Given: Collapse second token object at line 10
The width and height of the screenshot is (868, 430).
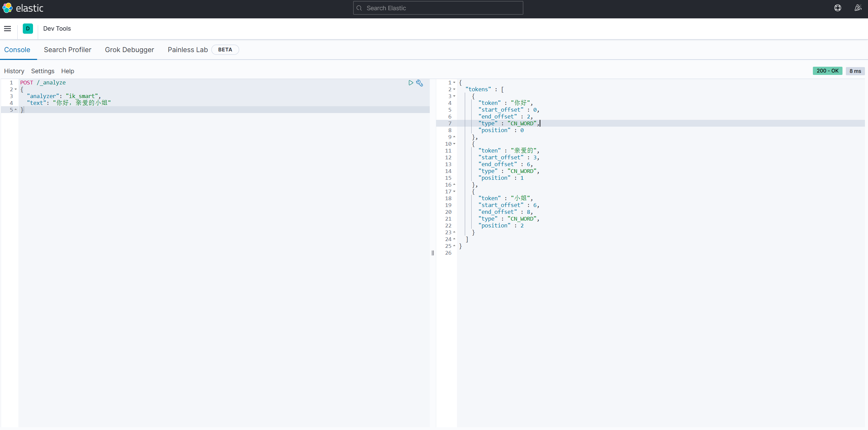Looking at the screenshot, I should (454, 144).
